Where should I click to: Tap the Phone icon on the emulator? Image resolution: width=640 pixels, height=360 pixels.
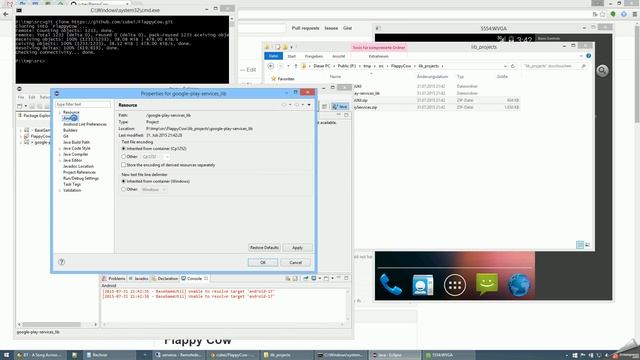pyautogui.click(x=391, y=284)
